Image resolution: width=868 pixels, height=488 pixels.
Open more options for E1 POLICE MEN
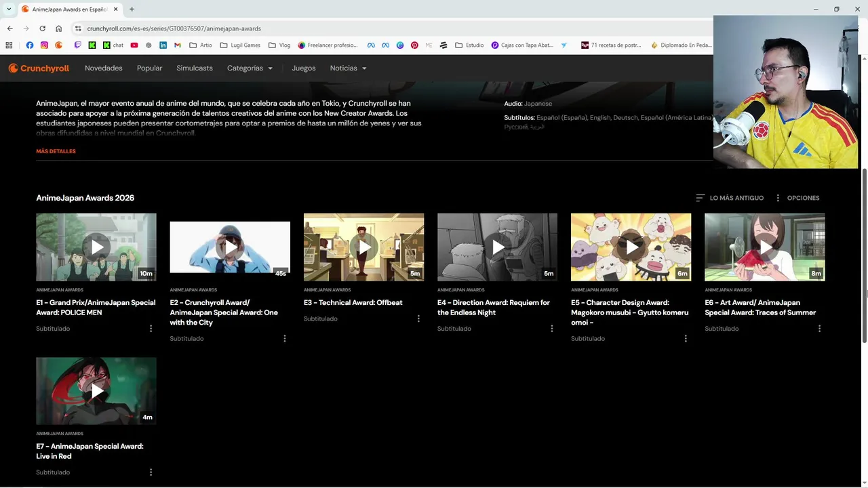point(151,329)
